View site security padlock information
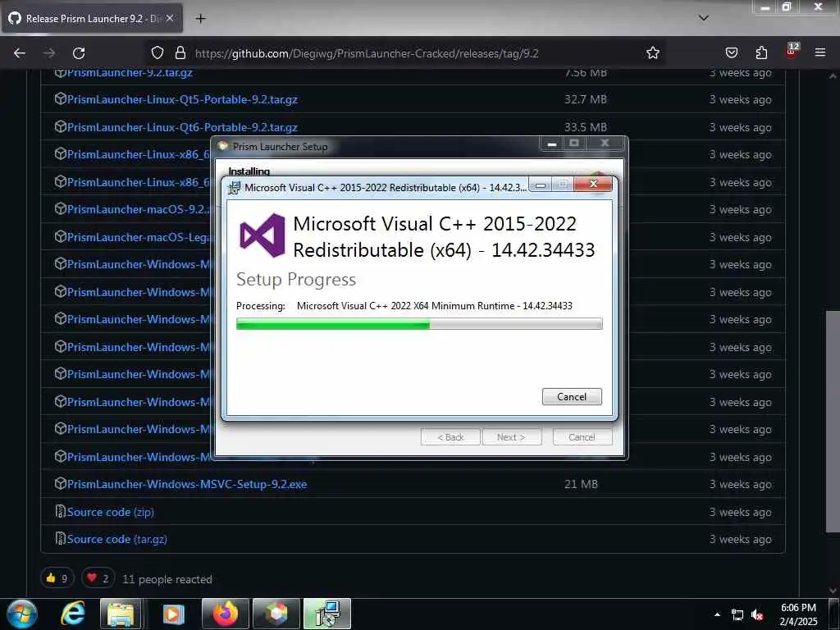The image size is (840, 630). tap(180, 53)
